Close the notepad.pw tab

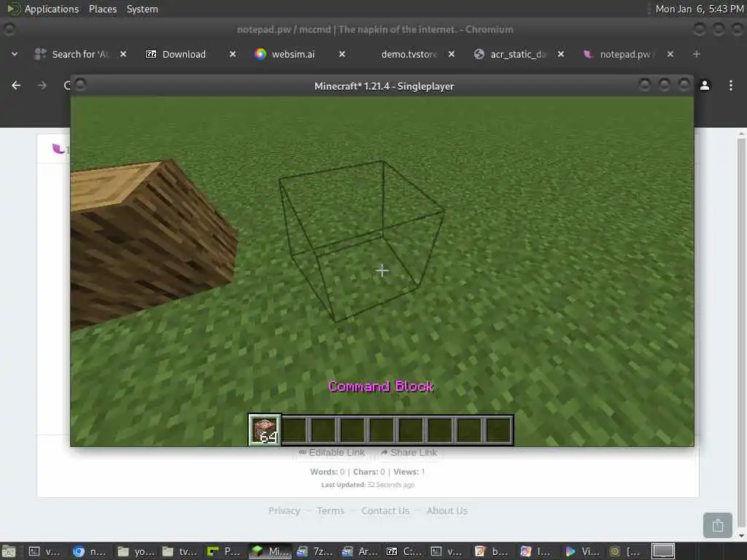670,54
